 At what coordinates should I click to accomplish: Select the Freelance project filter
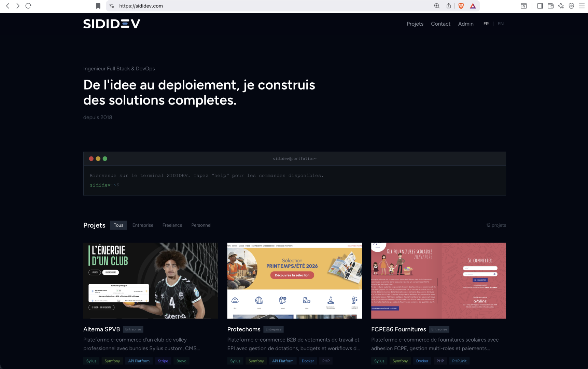(x=172, y=225)
